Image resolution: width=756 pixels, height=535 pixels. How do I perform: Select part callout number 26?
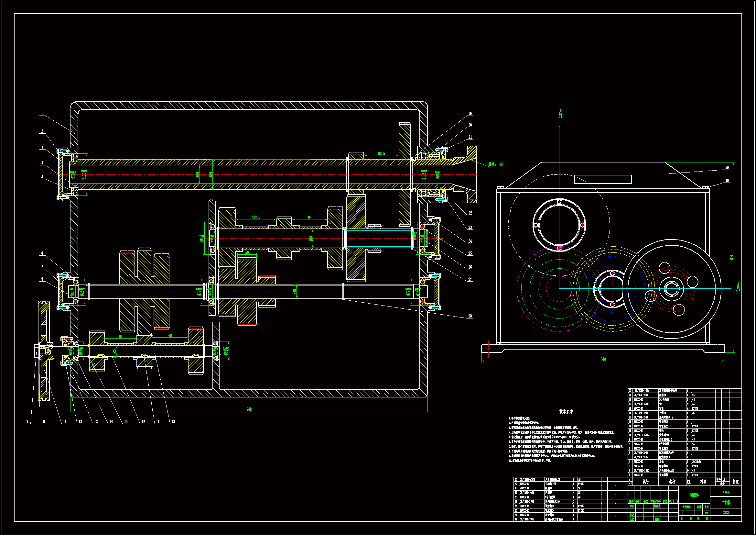point(470,267)
